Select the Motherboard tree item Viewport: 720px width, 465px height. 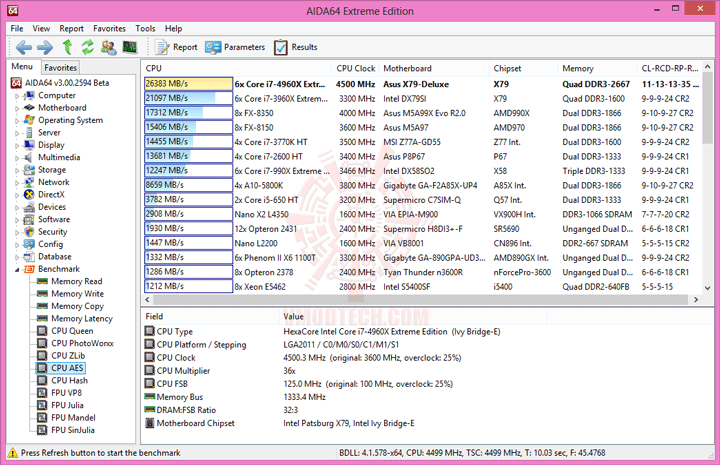pos(62,108)
